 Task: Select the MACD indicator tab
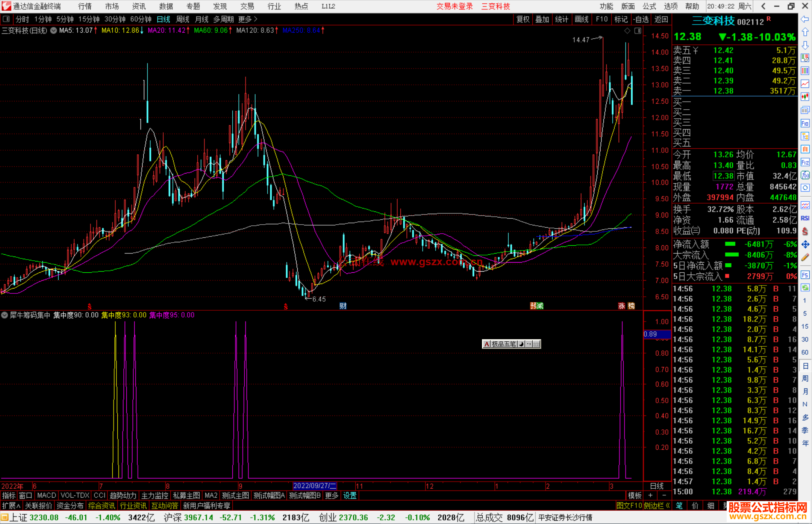coord(46,495)
